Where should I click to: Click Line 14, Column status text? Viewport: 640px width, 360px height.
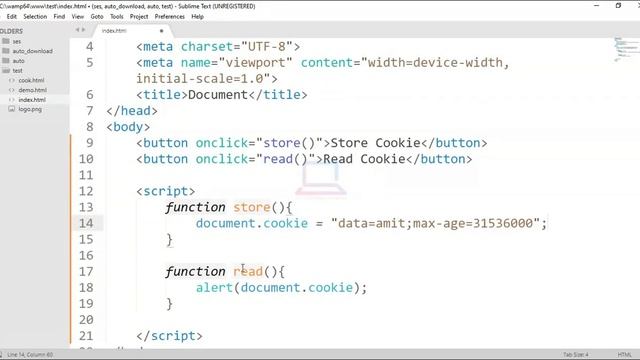point(30,355)
